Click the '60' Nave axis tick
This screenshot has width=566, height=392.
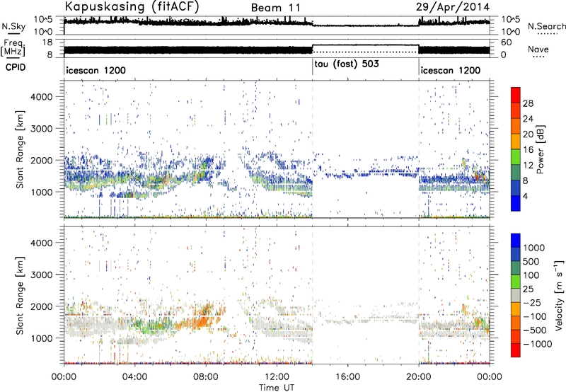pos(507,42)
